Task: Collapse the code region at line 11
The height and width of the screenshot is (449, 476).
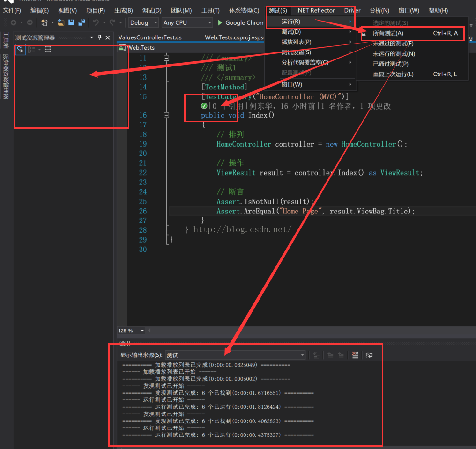Action: [166, 58]
